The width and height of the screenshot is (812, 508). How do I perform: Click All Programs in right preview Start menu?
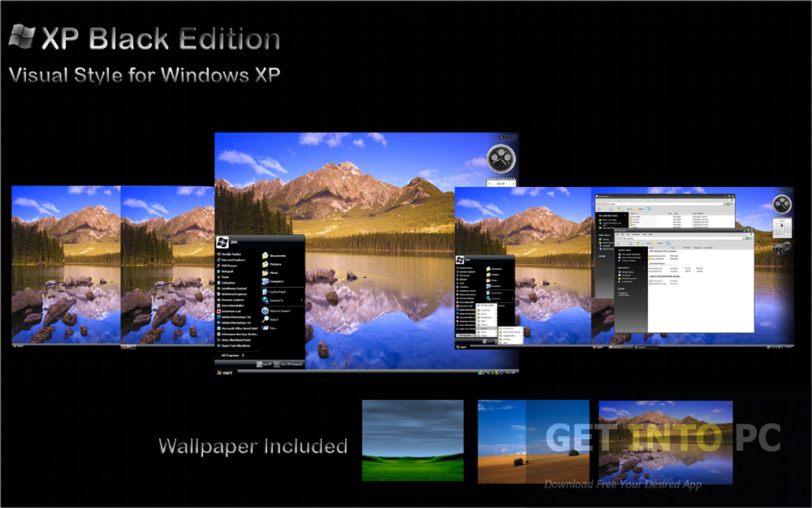(x=465, y=336)
